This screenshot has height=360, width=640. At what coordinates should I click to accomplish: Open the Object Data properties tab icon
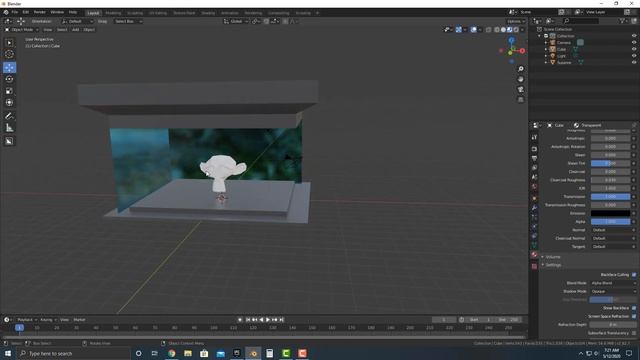pos(534,245)
